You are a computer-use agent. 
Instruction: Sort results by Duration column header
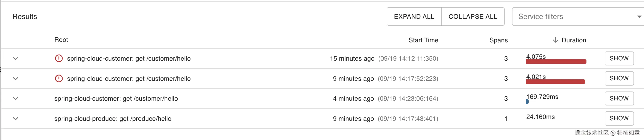coord(574,40)
